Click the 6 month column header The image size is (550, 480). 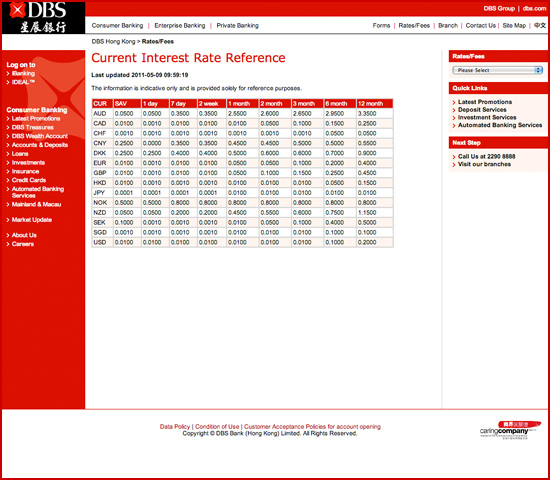point(340,104)
